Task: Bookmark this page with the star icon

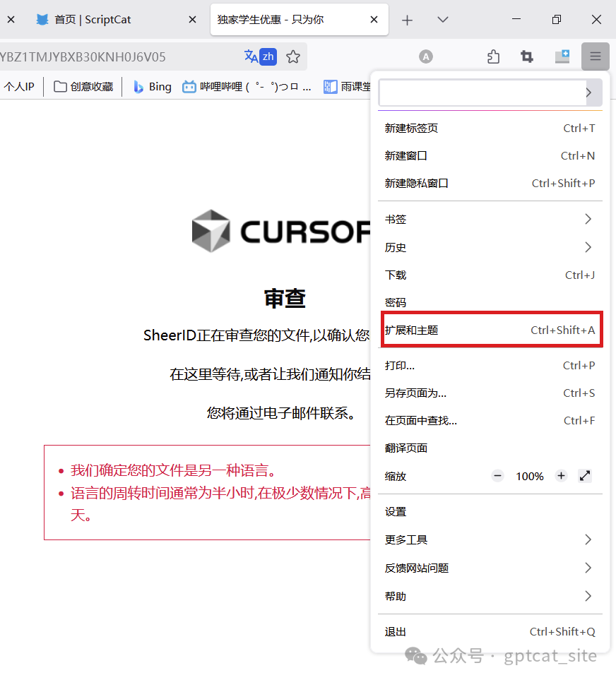Action: (293, 56)
